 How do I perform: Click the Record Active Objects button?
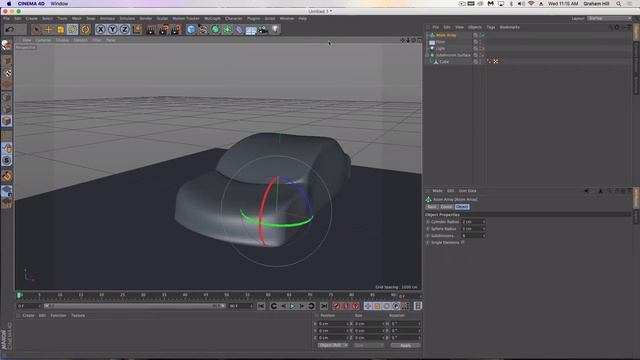(336, 306)
